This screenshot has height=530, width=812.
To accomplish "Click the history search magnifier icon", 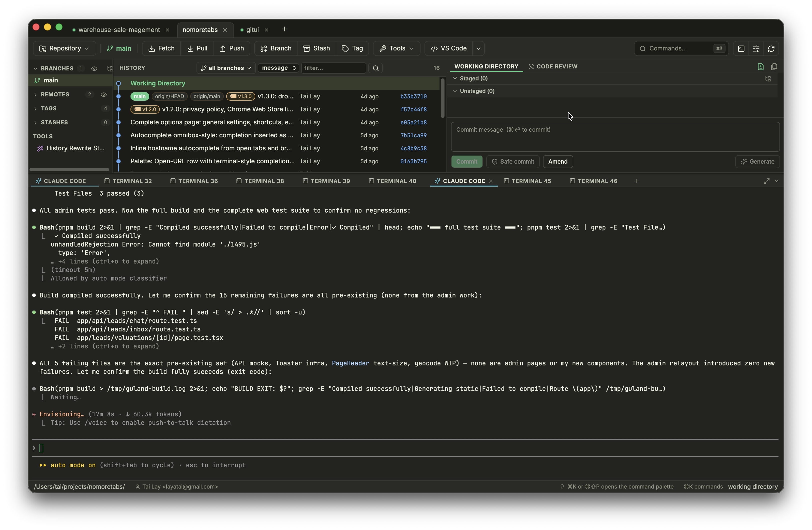I will (376, 68).
